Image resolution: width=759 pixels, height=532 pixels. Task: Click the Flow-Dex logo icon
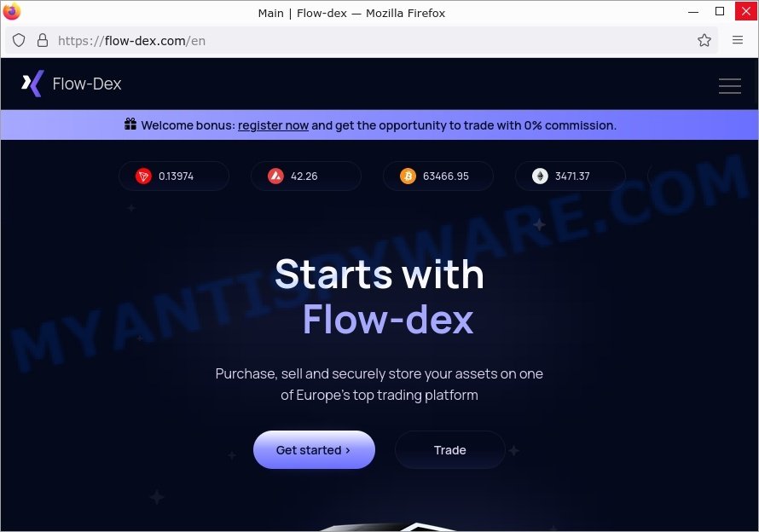pos(33,84)
